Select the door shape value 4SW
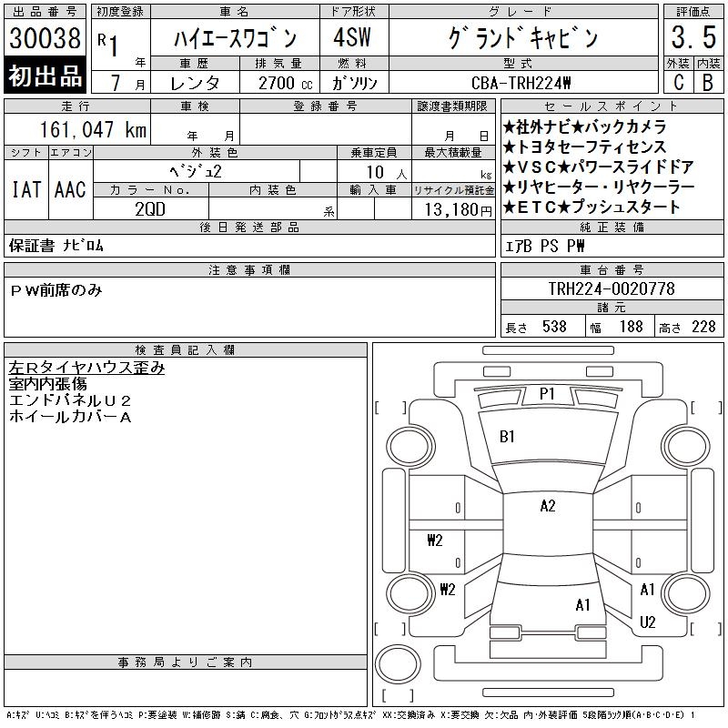 pyautogui.click(x=352, y=37)
